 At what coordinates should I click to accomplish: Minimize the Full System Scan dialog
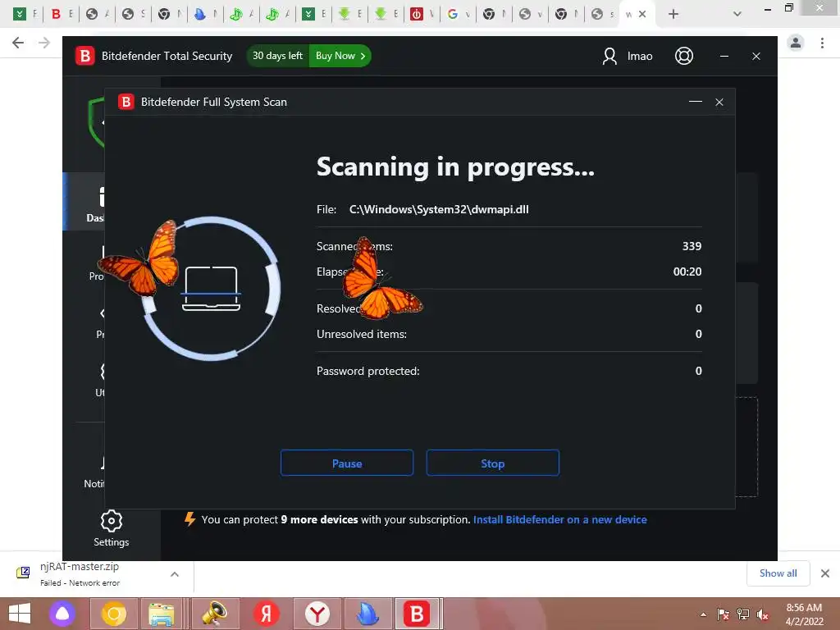tap(696, 102)
